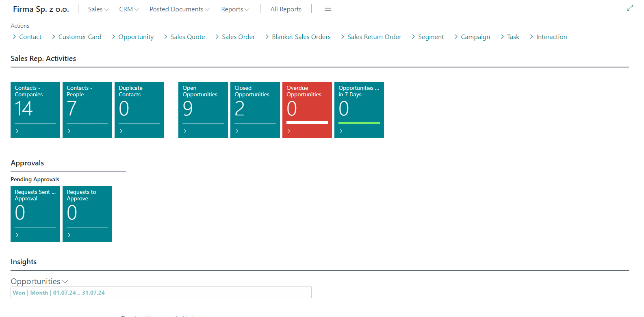Open the All Reports link
Image resolution: width=644 pixels, height=317 pixels.
(x=286, y=9)
